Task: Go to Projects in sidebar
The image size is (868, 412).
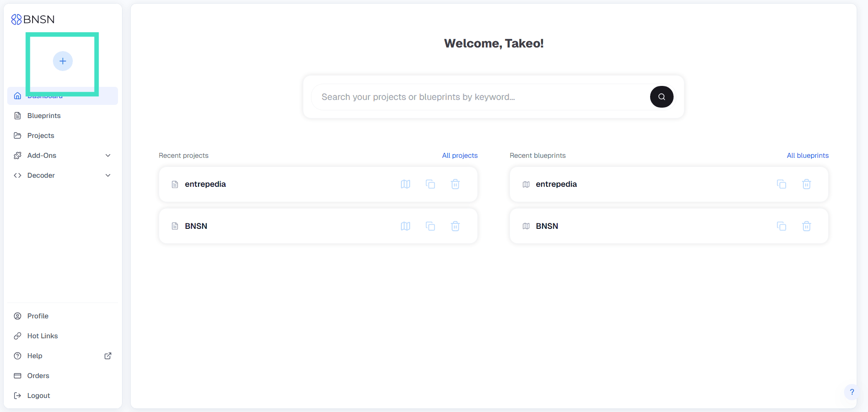Action: tap(41, 136)
